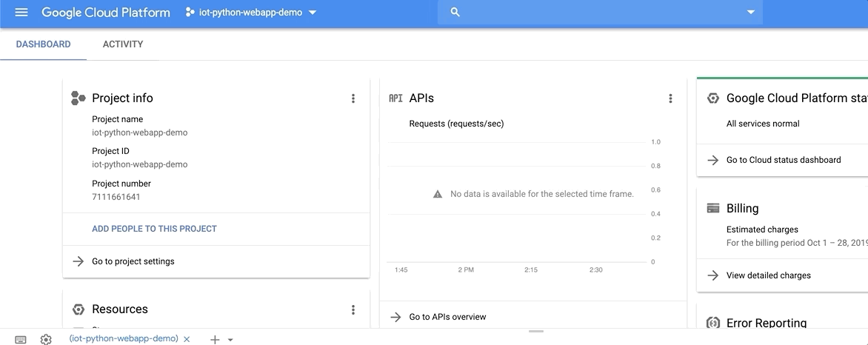Open the hamburger navigation menu
868x345 pixels.
coord(21,12)
